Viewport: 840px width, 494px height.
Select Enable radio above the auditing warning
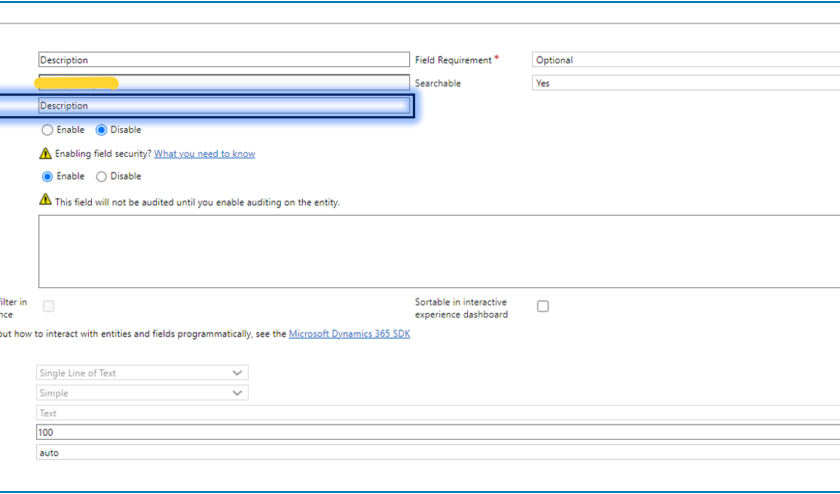[x=46, y=177]
